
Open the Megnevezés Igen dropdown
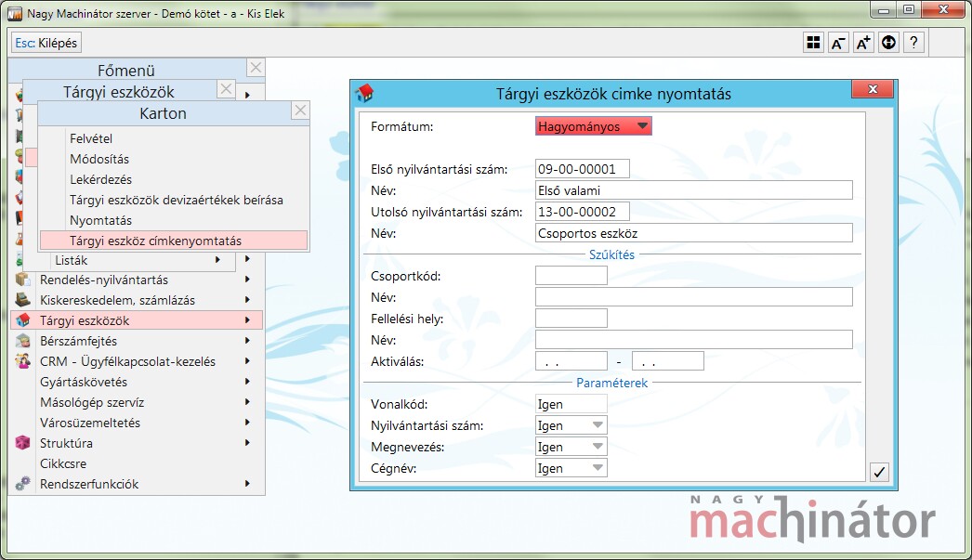[571, 447]
